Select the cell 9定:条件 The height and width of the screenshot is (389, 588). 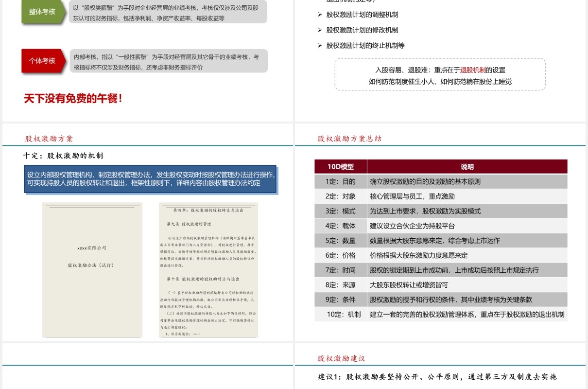tap(341, 300)
